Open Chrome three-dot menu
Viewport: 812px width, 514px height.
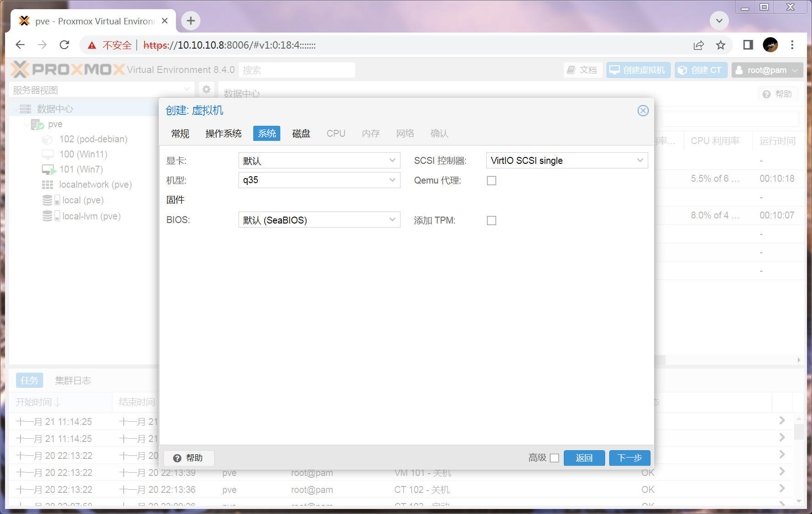coord(792,45)
